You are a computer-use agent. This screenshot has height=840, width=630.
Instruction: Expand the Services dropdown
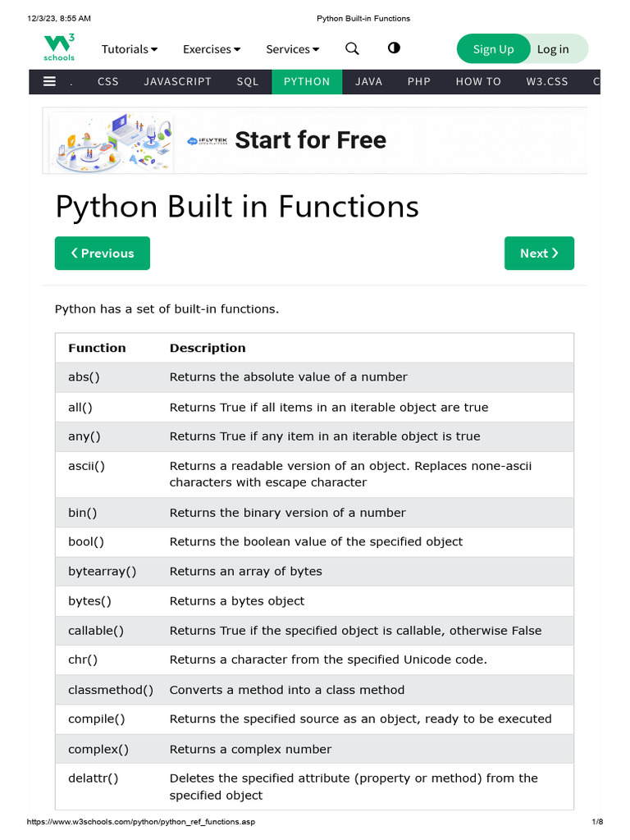pos(293,49)
